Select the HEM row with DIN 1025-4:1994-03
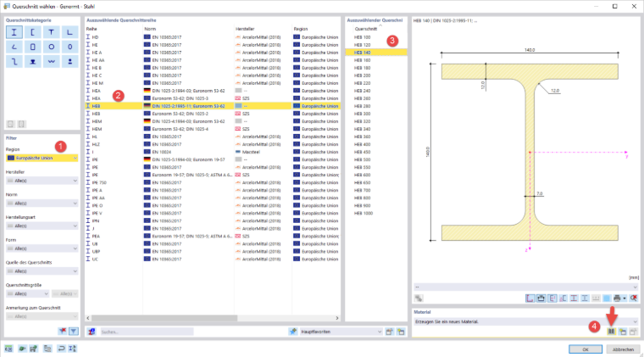 [213, 121]
